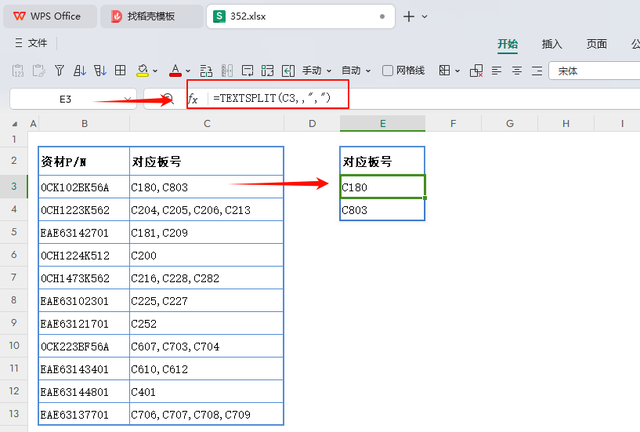Open the 自动 dropdown

(356, 71)
